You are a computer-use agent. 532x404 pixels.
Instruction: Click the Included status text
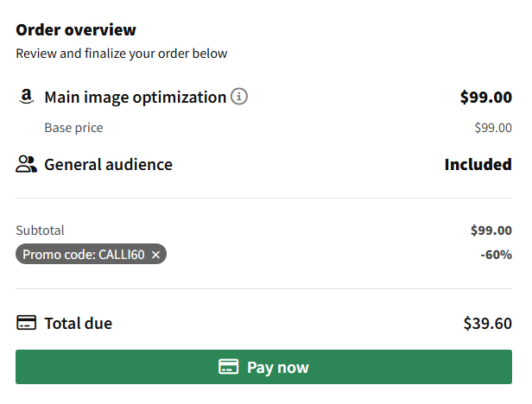pyautogui.click(x=478, y=165)
